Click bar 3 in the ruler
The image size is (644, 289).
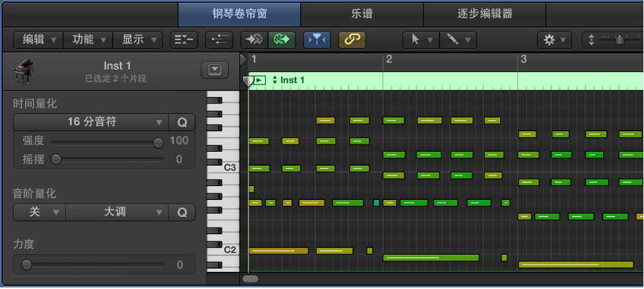(523, 59)
